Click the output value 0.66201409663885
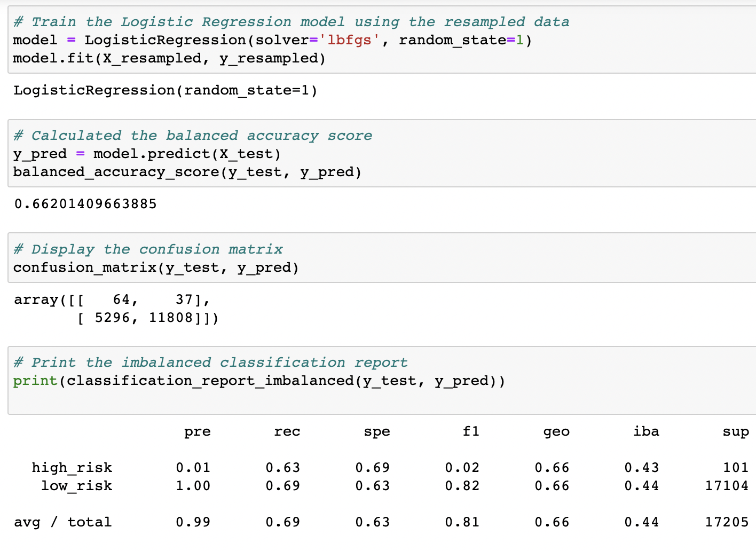The image size is (756, 551). tap(85, 204)
